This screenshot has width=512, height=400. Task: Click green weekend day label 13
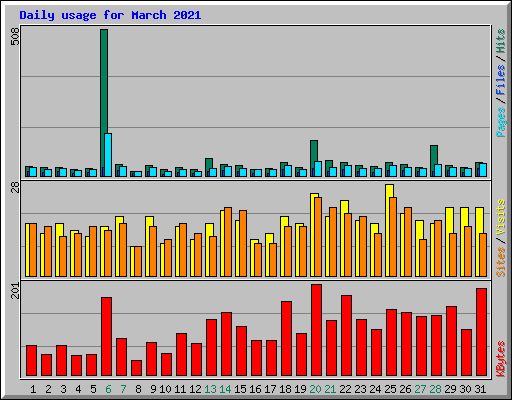210,389
